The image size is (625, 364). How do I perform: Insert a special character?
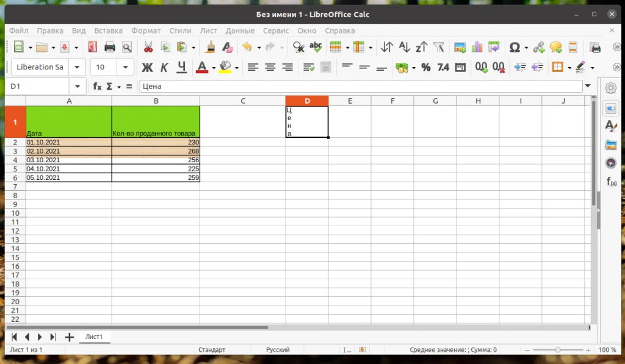click(x=516, y=47)
